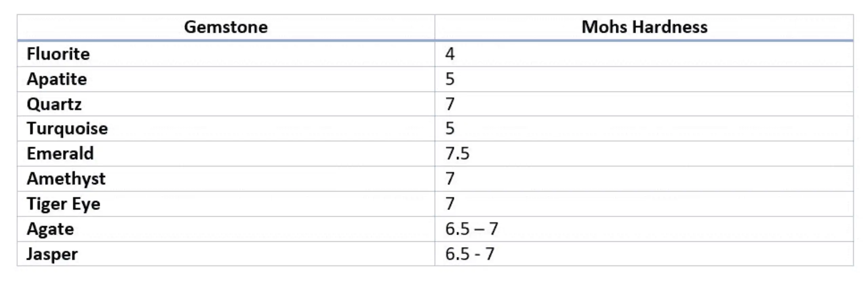Image resolution: width=868 pixels, height=283 pixels.
Task: Click Amethyst's hardness value 7
Action: tap(450, 178)
